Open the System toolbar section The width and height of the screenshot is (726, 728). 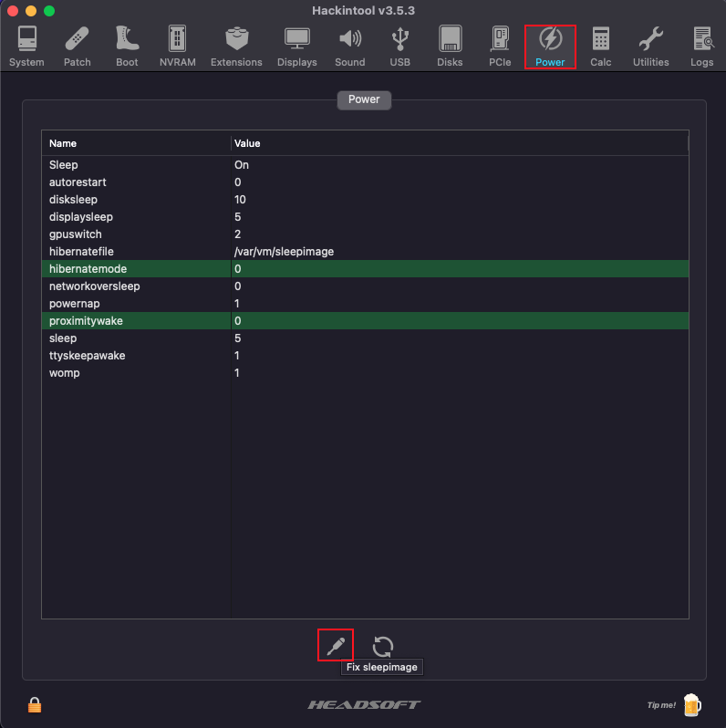[26, 46]
